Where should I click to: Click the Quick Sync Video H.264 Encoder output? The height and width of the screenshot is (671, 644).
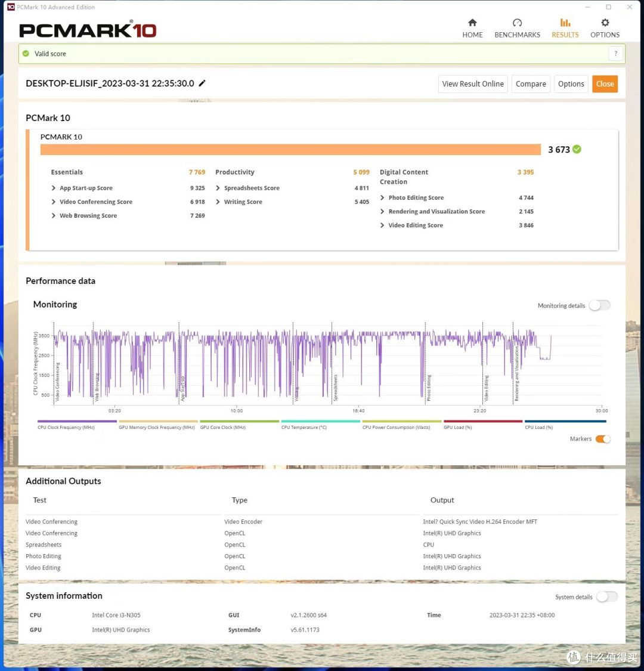point(480,522)
